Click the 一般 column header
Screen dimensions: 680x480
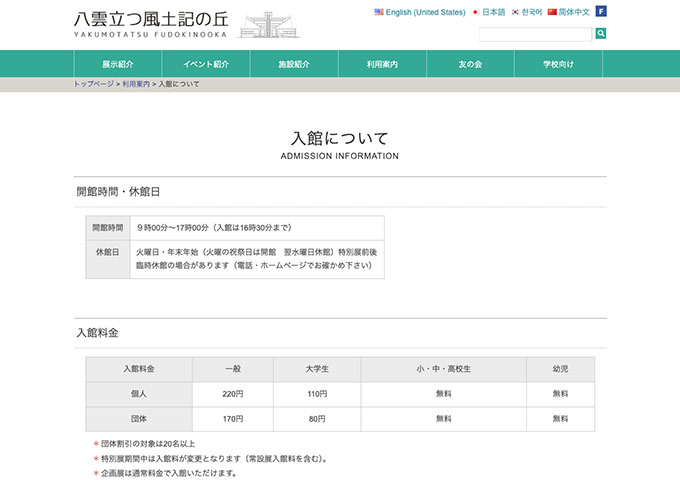(x=233, y=369)
